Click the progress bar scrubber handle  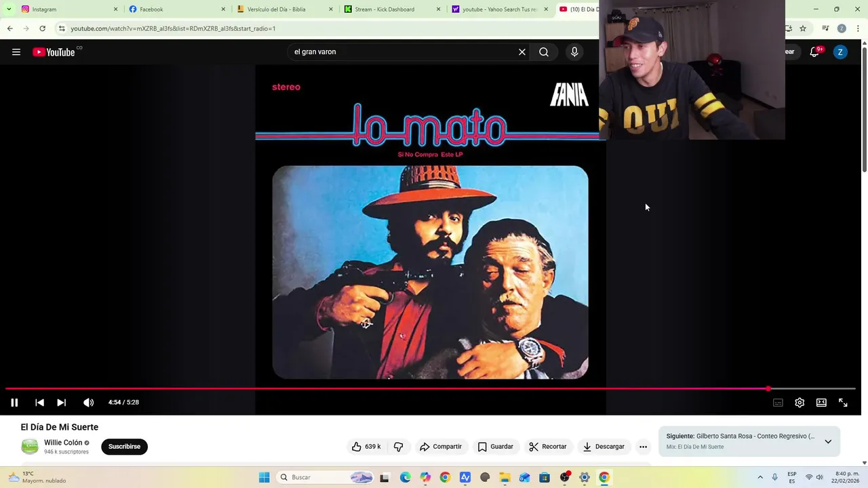tap(768, 389)
